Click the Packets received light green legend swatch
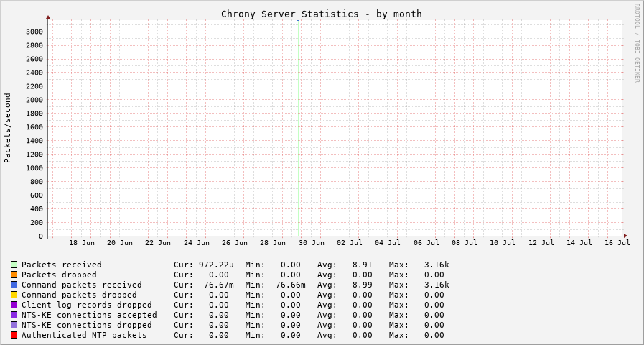Image resolution: width=644 pixels, height=345 pixels. (x=14, y=264)
